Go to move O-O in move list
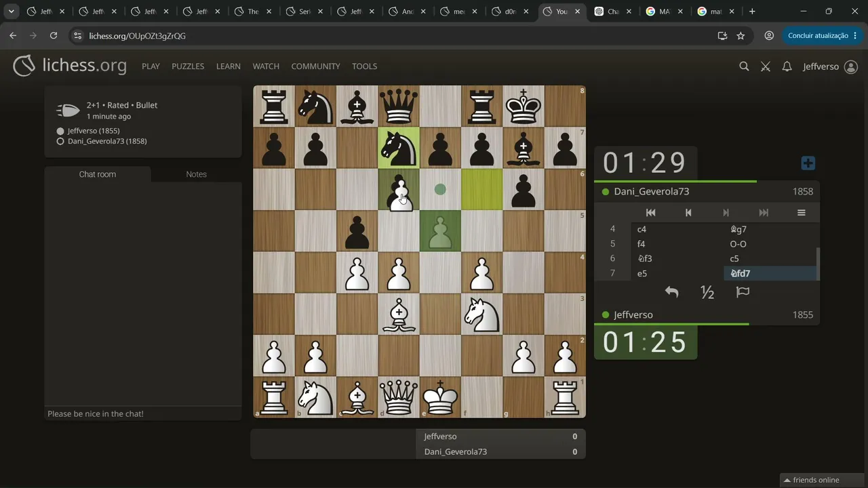868x488 pixels. tap(770, 244)
